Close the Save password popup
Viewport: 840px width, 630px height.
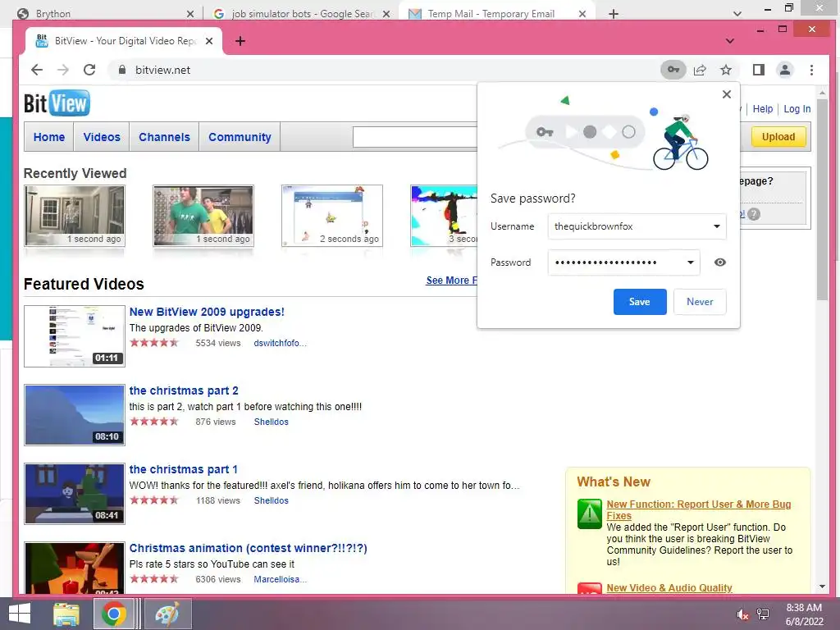pos(727,94)
